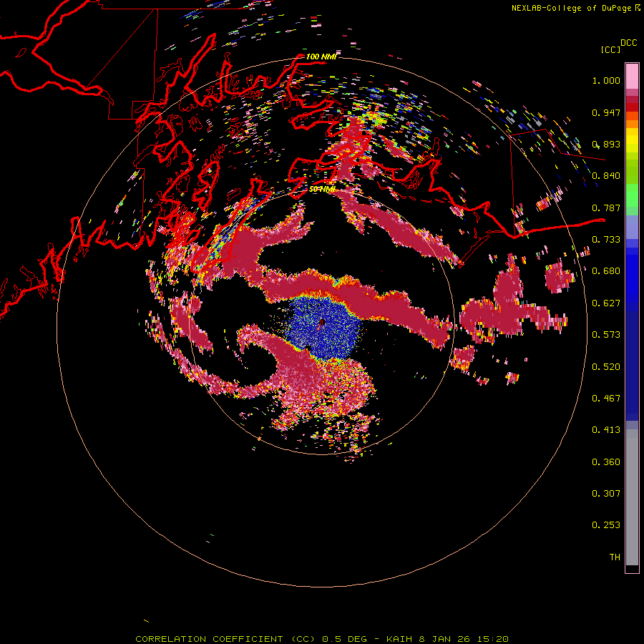
Task: Click the 100 NMI range ring label
Action: click(x=321, y=57)
